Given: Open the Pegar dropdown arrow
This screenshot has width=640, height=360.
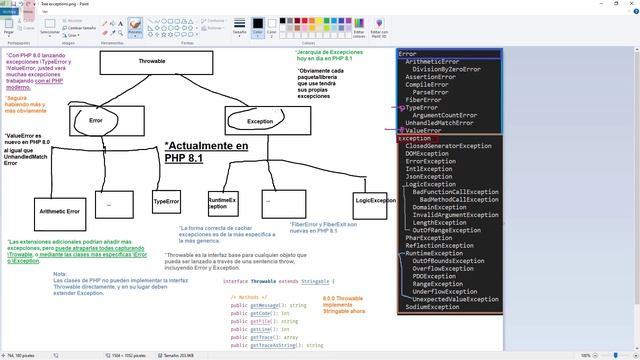Looking at the screenshot, I should coord(9,36).
